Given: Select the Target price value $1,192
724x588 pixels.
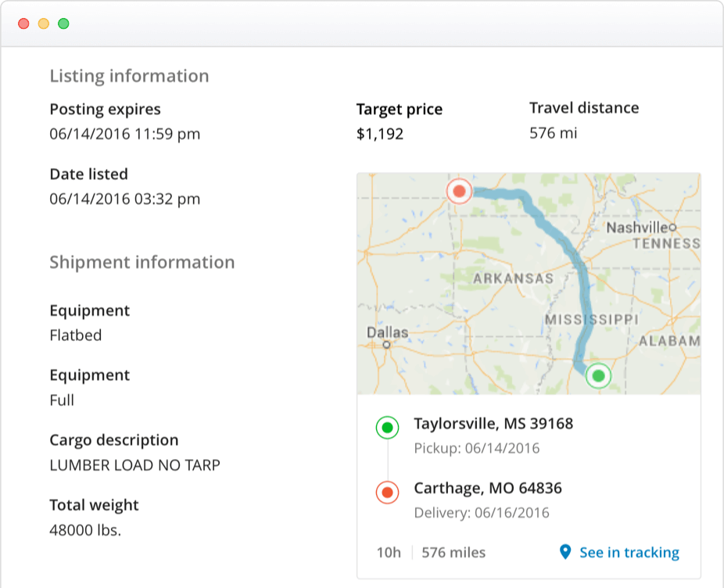Looking at the screenshot, I should pos(379,134).
